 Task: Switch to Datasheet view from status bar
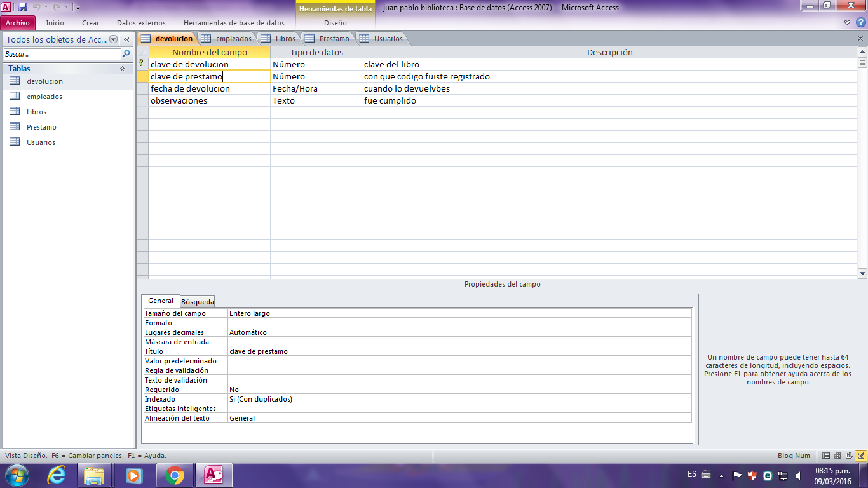(826, 456)
